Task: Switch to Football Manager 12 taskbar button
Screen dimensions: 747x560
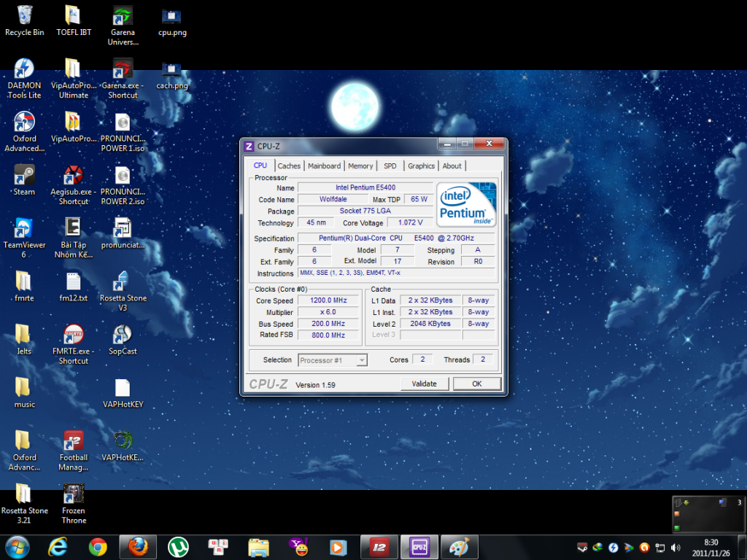Action: tap(379, 547)
